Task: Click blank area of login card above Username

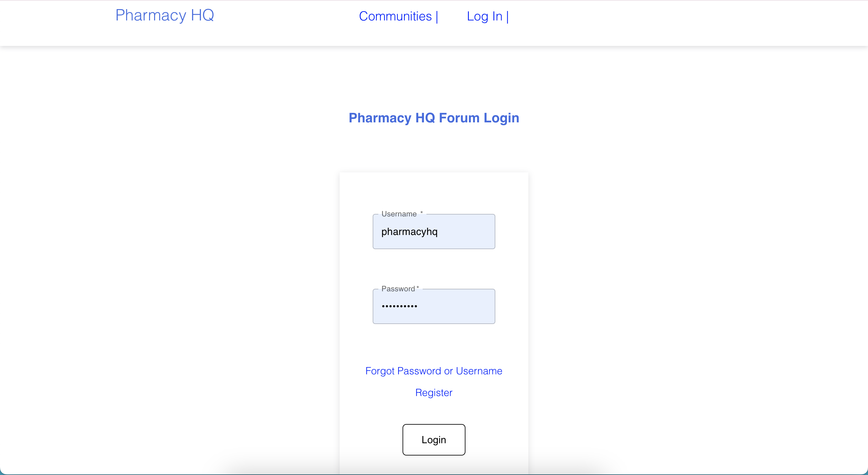Action: coord(434,192)
